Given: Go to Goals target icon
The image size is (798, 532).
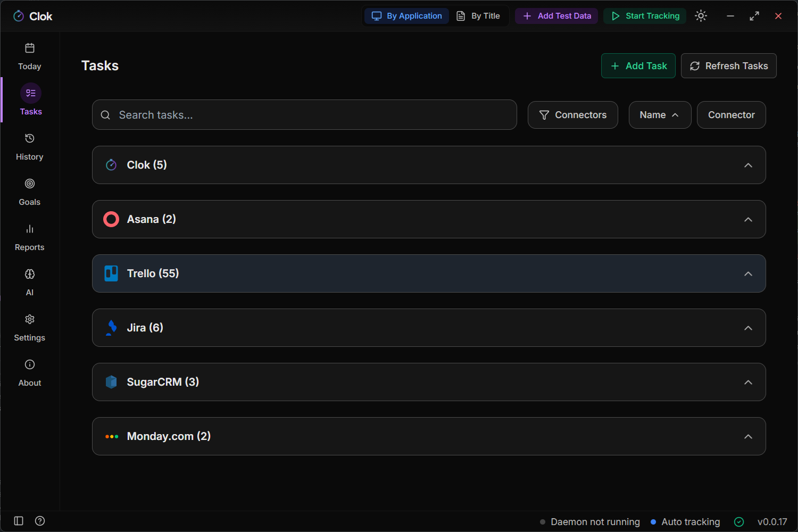Looking at the screenshot, I should tap(30, 184).
